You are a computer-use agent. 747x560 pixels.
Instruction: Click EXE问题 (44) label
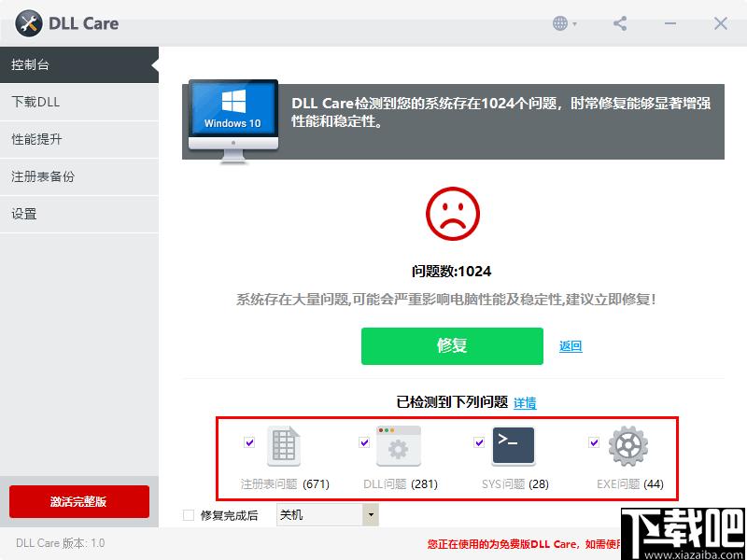[x=629, y=484]
